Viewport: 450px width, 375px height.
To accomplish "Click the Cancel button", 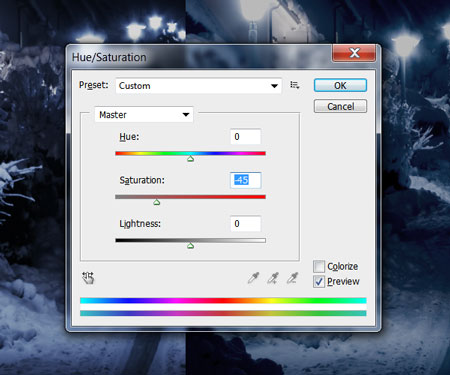I will (x=340, y=106).
